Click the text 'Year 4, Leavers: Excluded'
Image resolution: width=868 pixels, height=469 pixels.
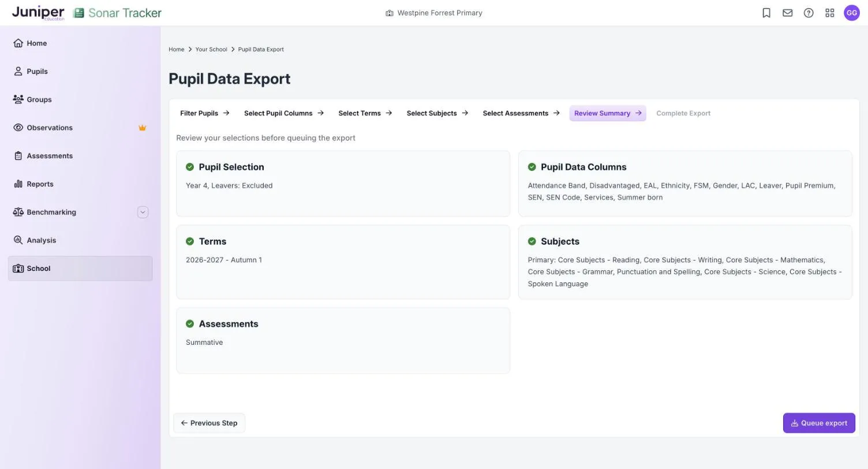229,185
